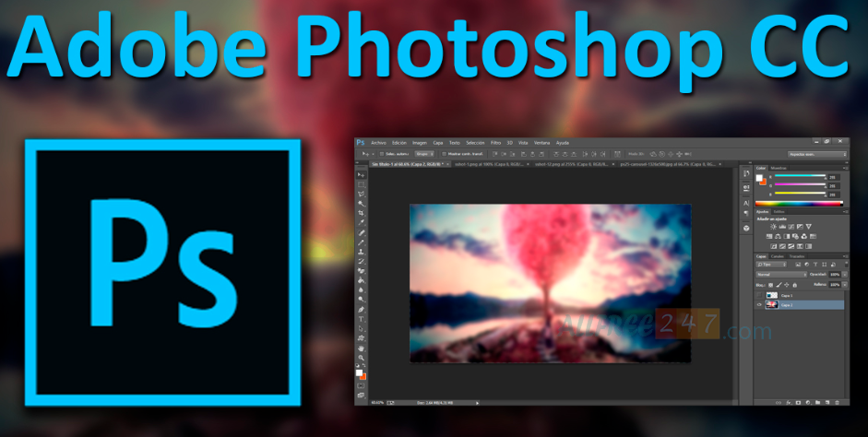Screen dimensions: 868x437
Task: Switch to the Canales tab
Action: [778, 256]
